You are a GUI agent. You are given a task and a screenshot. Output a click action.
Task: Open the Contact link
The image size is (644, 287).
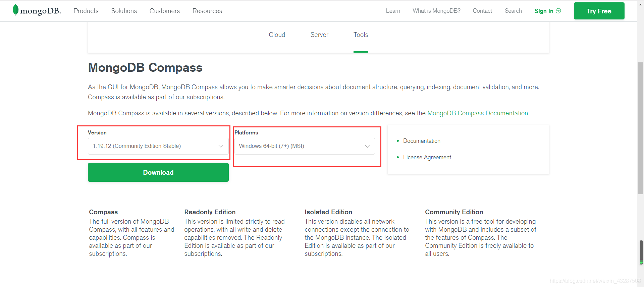tap(482, 11)
